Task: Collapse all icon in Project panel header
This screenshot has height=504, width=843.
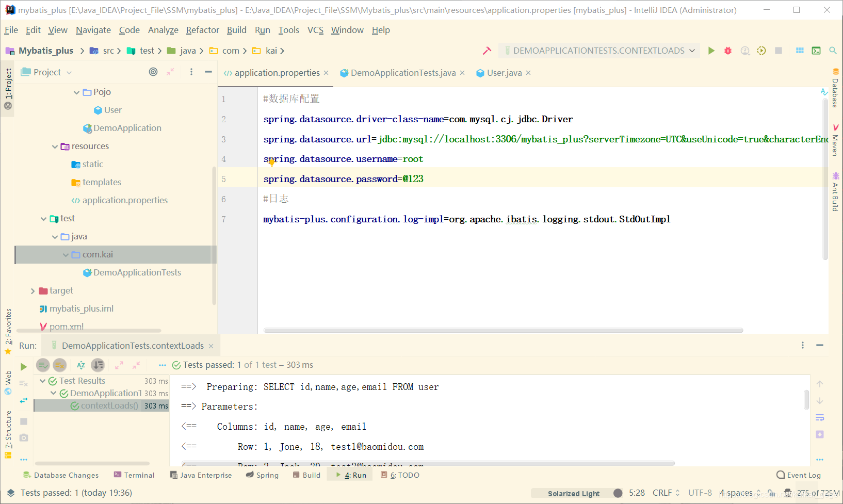Action: point(170,72)
